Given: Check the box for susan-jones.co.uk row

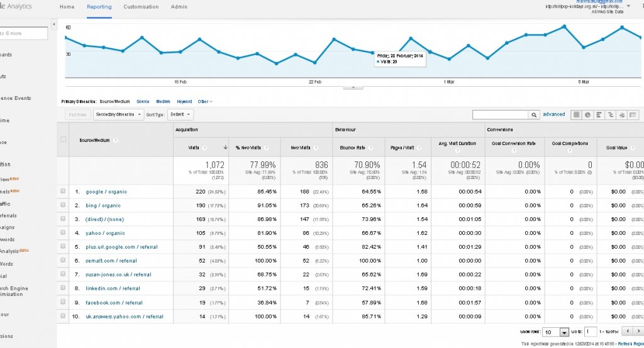Looking at the screenshot, I should click(63, 274).
